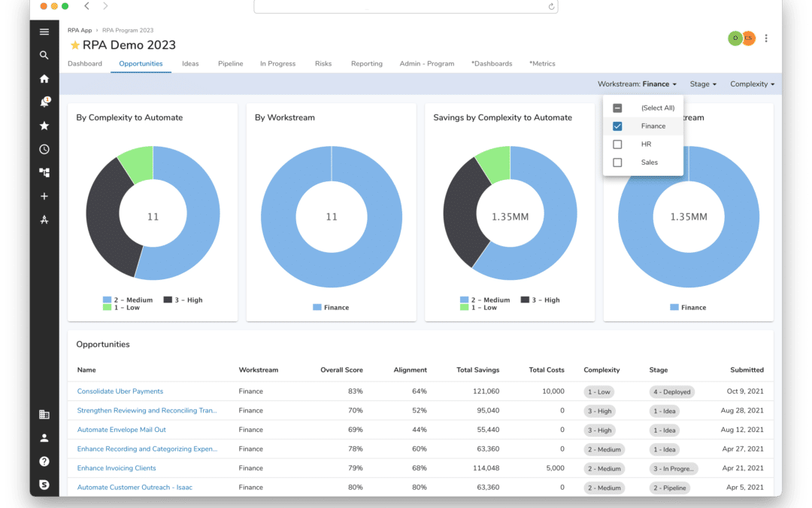The height and width of the screenshot is (508, 812).
Task: Open the Consolidate Uber Payments opportunity
Action: 120,391
